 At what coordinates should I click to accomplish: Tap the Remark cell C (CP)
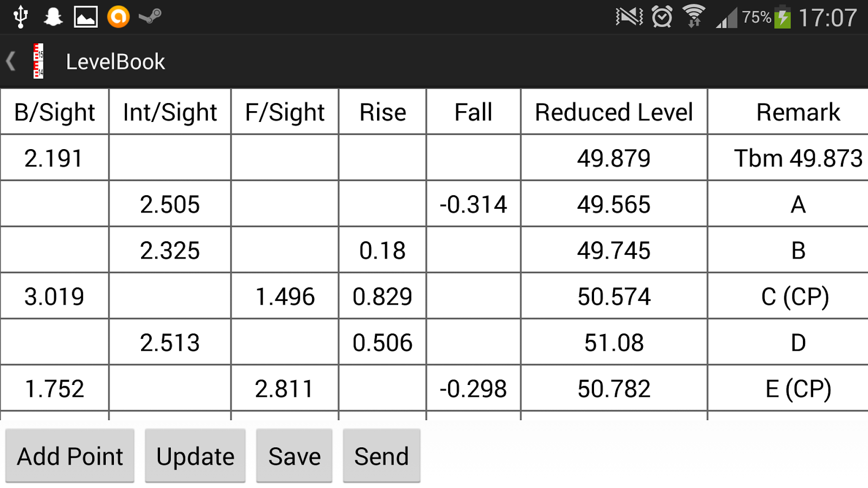(x=795, y=297)
